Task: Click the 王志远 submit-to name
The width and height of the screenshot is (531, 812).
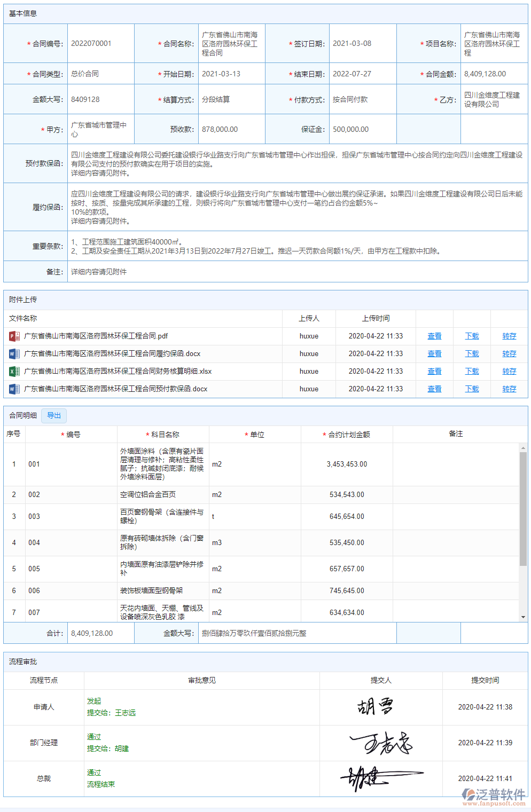Action: pyautogui.click(x=126, y=713)
